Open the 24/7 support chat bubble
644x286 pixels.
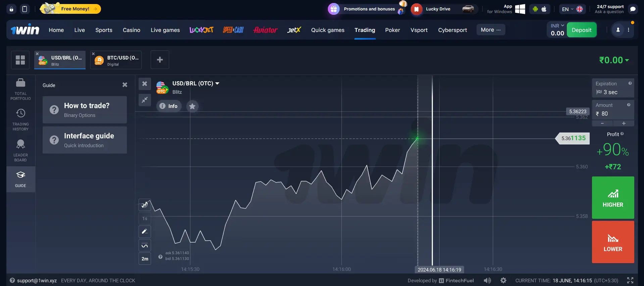[633, 9]
